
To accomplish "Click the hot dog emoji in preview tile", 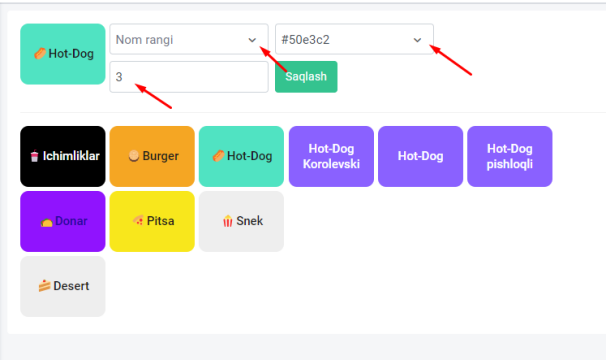I will 40,54.
